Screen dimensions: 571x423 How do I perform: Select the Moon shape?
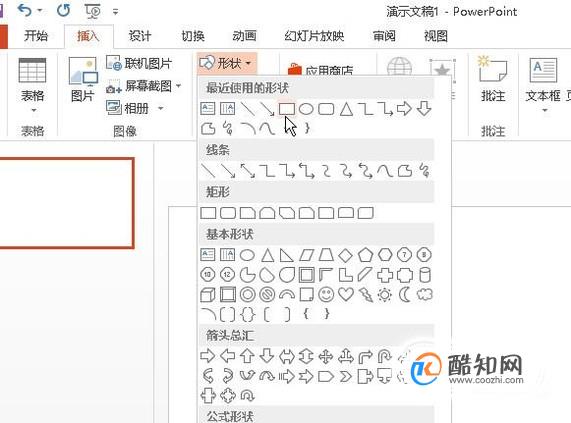405,294
